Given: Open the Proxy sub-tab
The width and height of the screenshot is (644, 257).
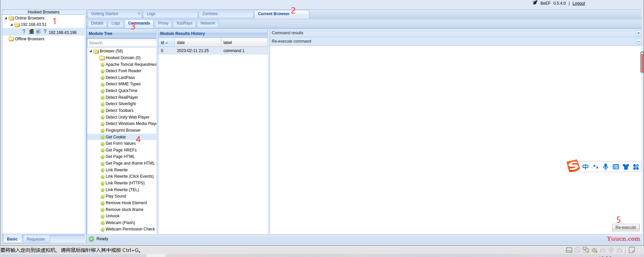Looking at the screenshot, I should 163,23.
